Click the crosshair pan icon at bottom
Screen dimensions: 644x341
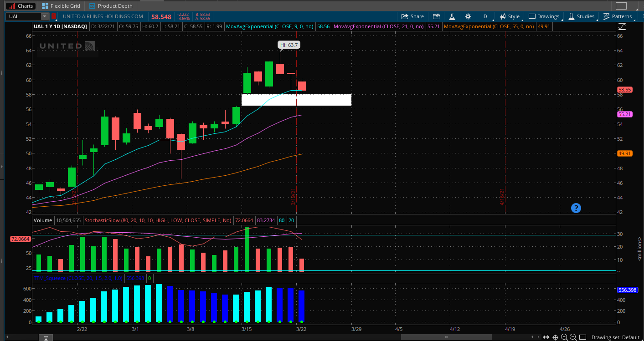point(556,337)
